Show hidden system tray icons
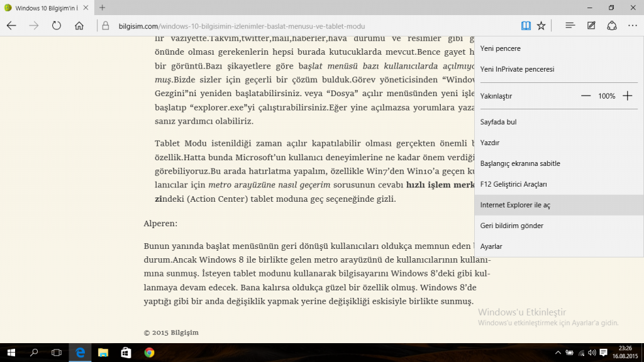The width and height of the screenshot is (644, 362). click(558, 353)
